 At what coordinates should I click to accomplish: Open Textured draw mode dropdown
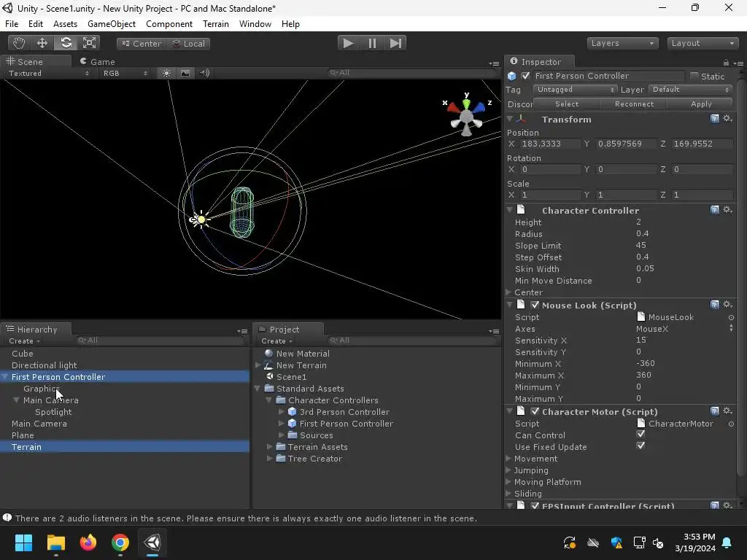coord(49,74)
